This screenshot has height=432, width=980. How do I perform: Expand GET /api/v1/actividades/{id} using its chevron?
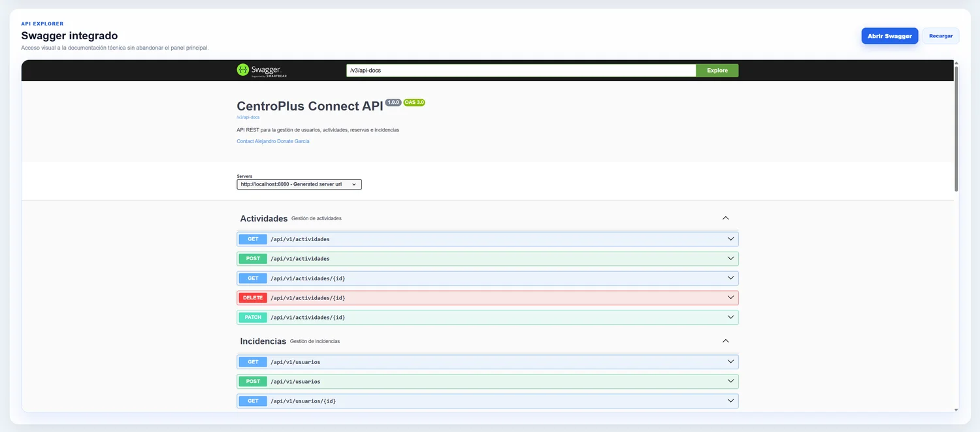pyautogui.click(x=731, y=278)
